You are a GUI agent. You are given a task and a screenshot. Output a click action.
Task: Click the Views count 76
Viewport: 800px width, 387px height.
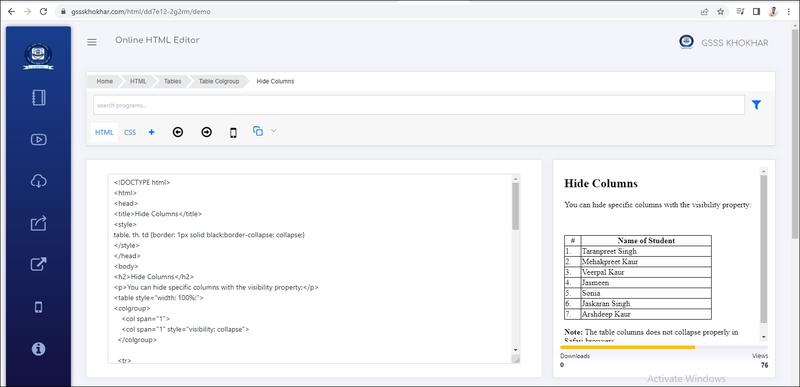764,365
